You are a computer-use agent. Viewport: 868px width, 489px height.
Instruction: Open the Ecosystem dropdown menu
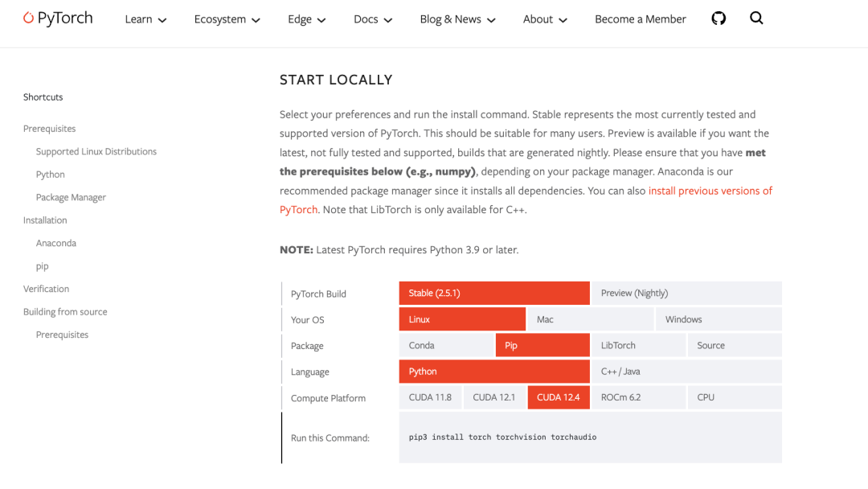[x=227, y=19]
